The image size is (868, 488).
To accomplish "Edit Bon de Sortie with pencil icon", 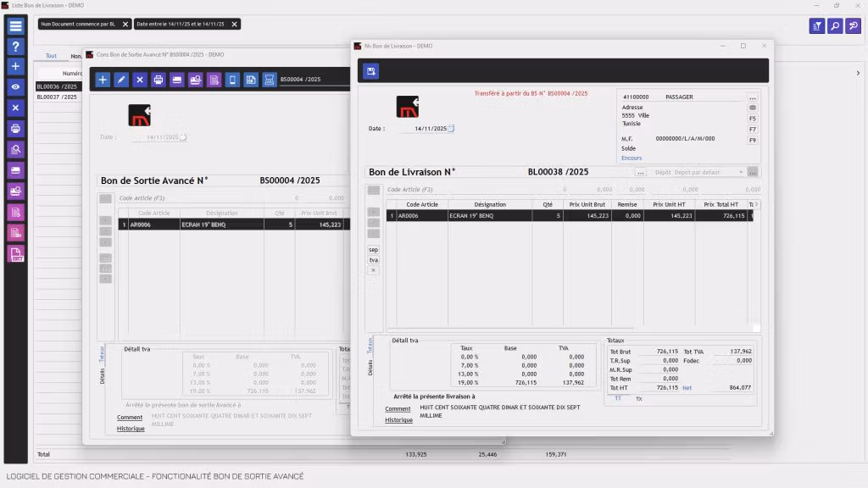I will click(121, 80).
